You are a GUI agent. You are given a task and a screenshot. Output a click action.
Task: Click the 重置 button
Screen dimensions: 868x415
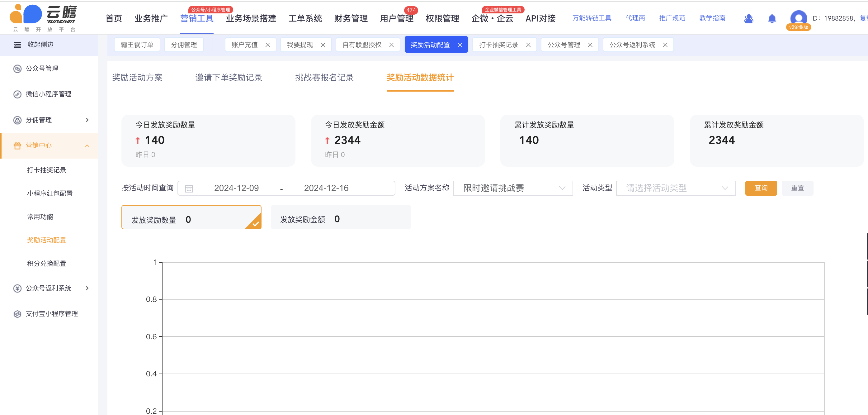[797, 188]
